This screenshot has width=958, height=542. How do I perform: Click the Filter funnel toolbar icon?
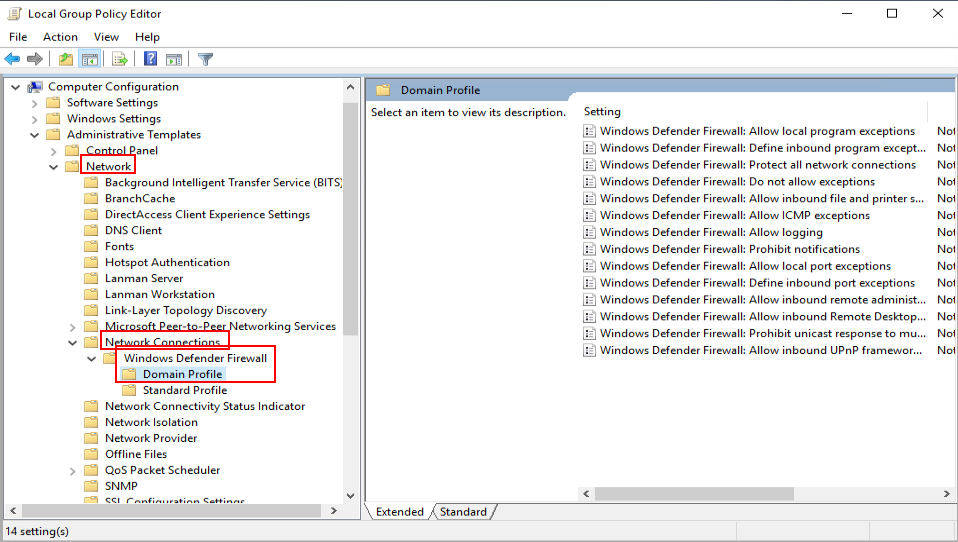click(x=206, y=59)
